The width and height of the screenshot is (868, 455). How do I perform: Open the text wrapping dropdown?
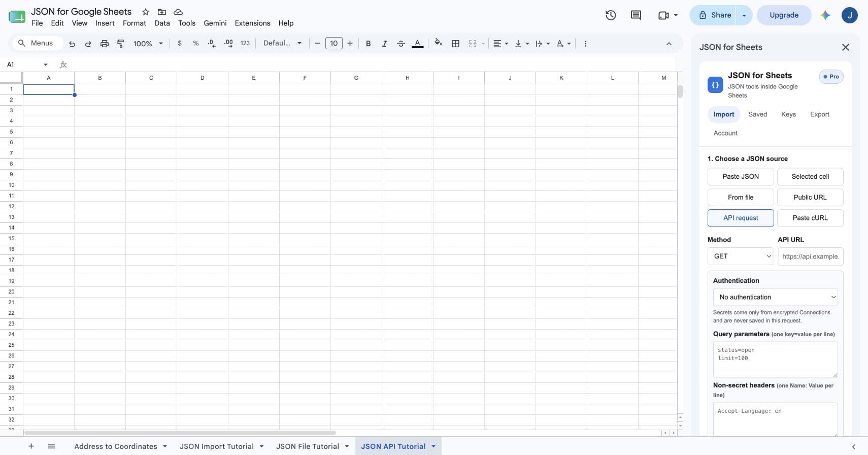point(543,44)
